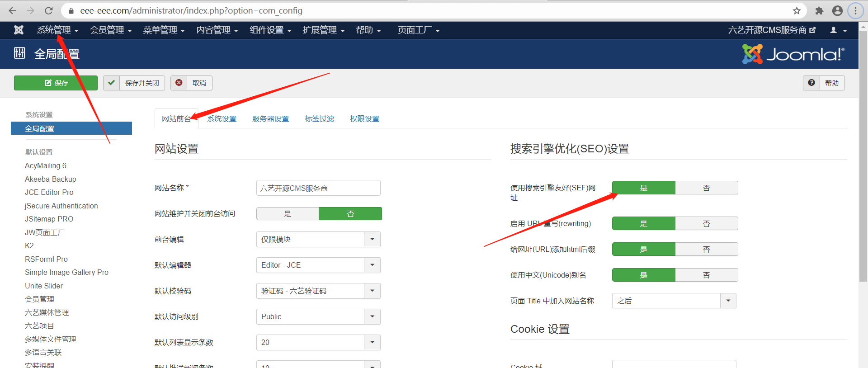Open JCE Editor Pro in the sidebar
Screen dimensions: 868x368
coord(49,192)
